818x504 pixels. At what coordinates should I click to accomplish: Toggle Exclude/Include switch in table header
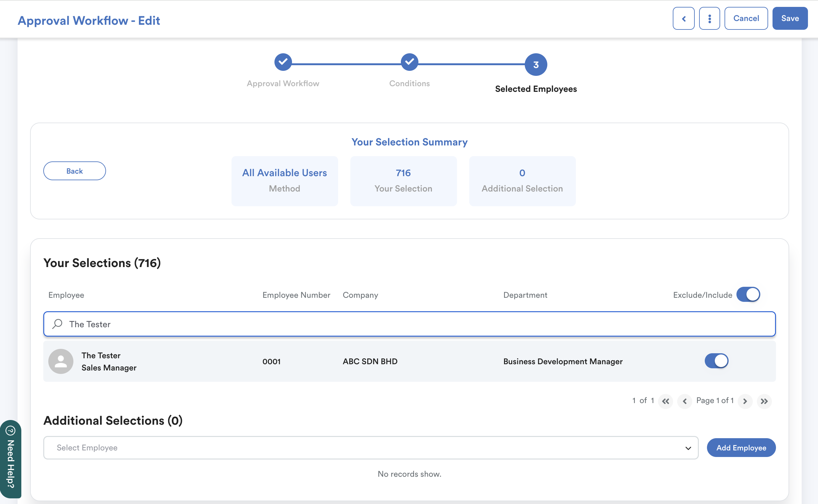click(748, 295)
